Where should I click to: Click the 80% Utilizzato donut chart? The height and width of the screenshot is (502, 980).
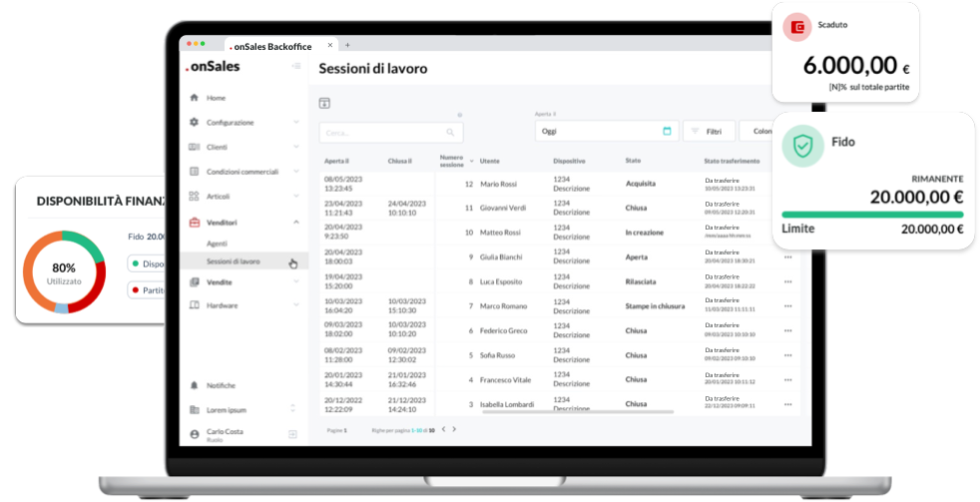[x=64, y=271]
